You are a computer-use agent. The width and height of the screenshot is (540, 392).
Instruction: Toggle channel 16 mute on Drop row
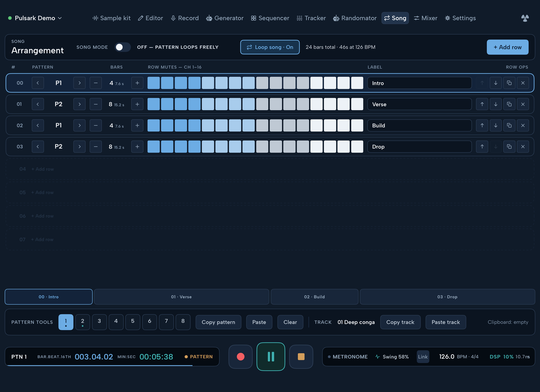tap(357, 147)
